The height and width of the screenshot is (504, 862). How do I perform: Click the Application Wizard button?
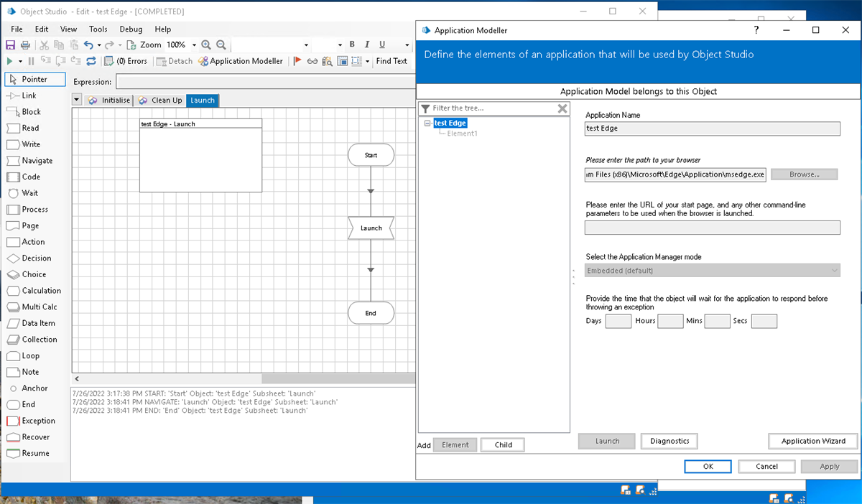pyautogui.click(x=812, y=441)
